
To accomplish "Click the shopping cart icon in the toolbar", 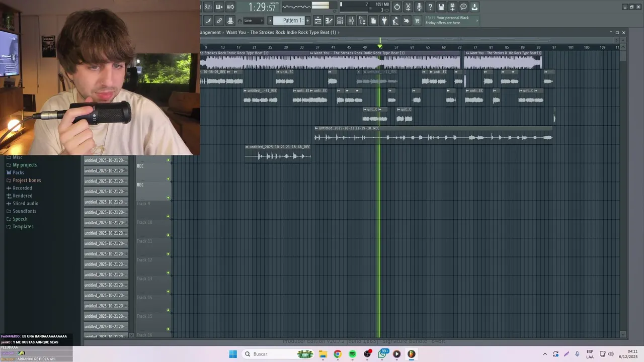I will click(417, 21).
